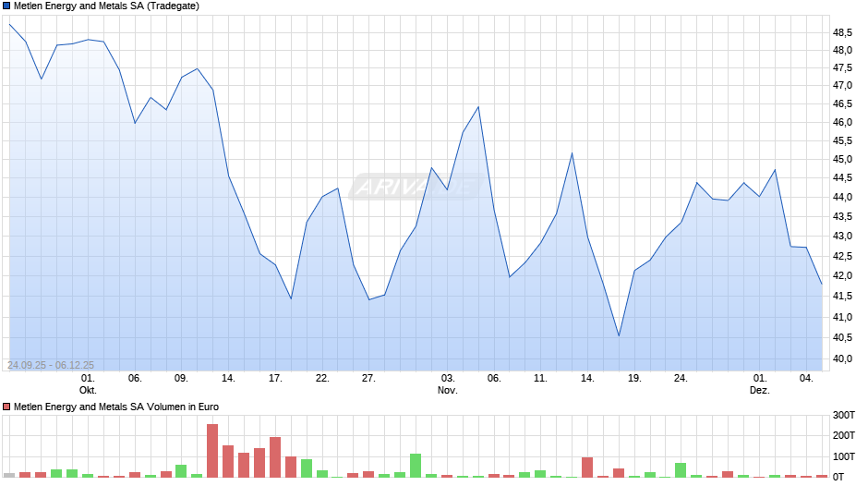
Task: Click the '09.' October date label
Action: [x=181, y=379]
